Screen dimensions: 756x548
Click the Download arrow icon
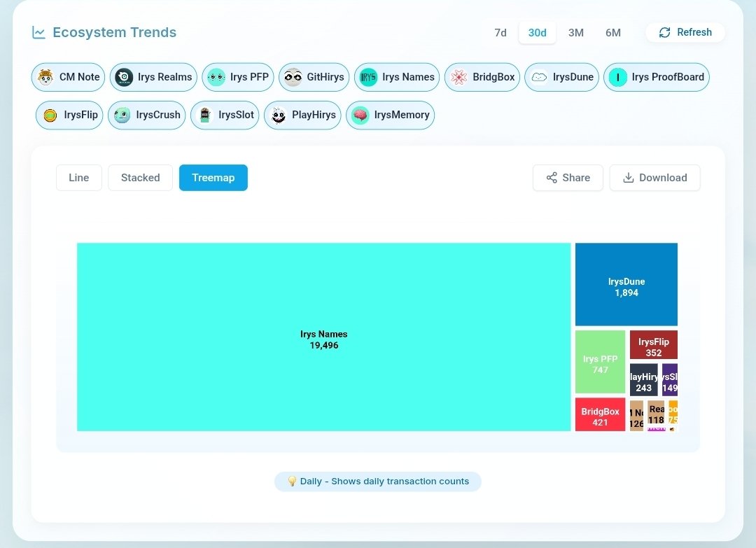[x=628, y=178]
